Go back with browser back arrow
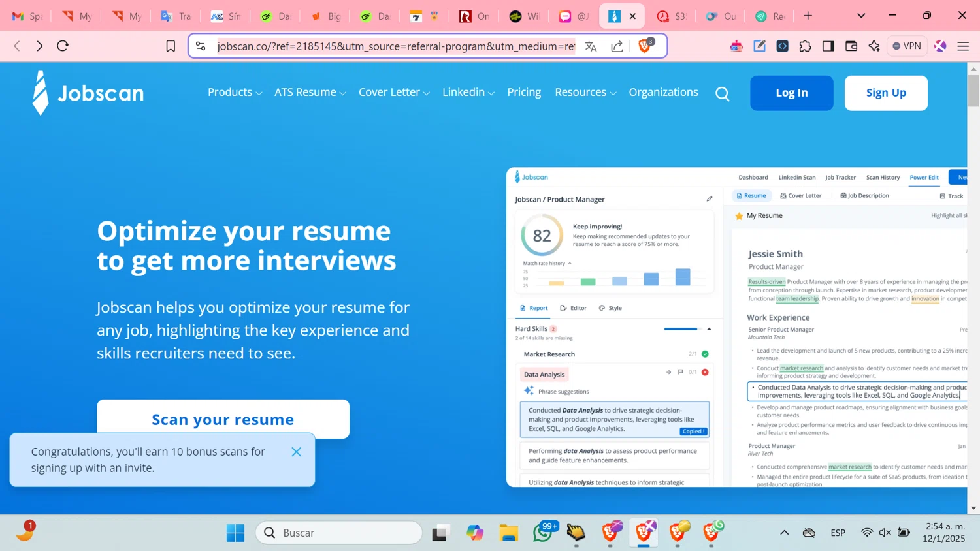The height and width of the screenshot is (551, 980). 18,46
